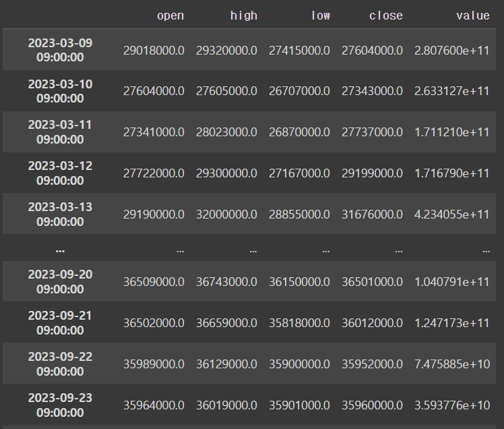Select the row index 2023-03-09 09:00:00
The height and width of the screenshot is (429, 504).
point(60,50)
